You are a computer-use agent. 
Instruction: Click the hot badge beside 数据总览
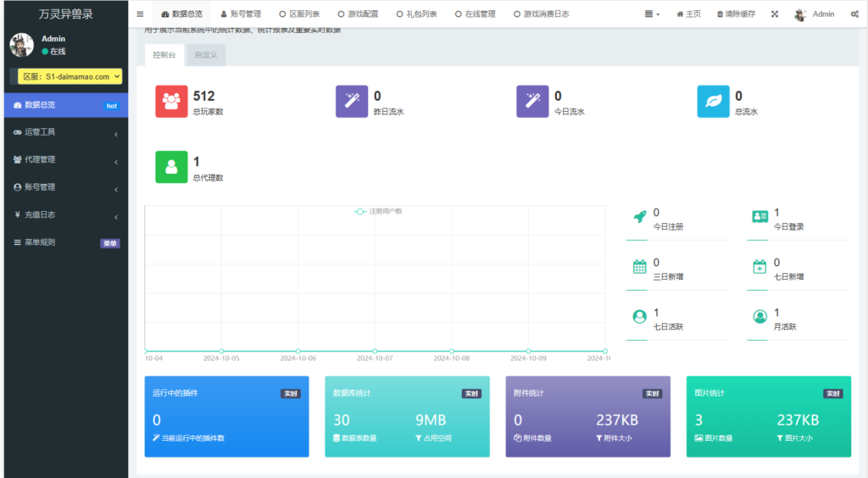(x=111, y=106)
